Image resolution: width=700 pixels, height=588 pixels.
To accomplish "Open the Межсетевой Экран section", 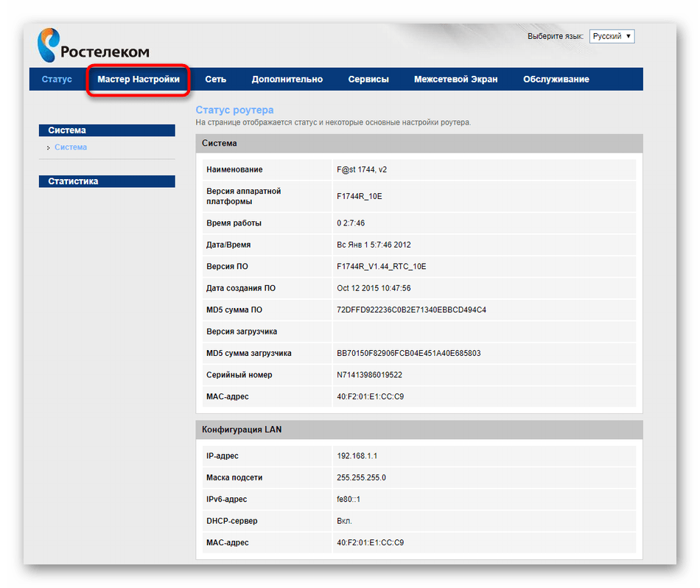I will click(455, 80).
